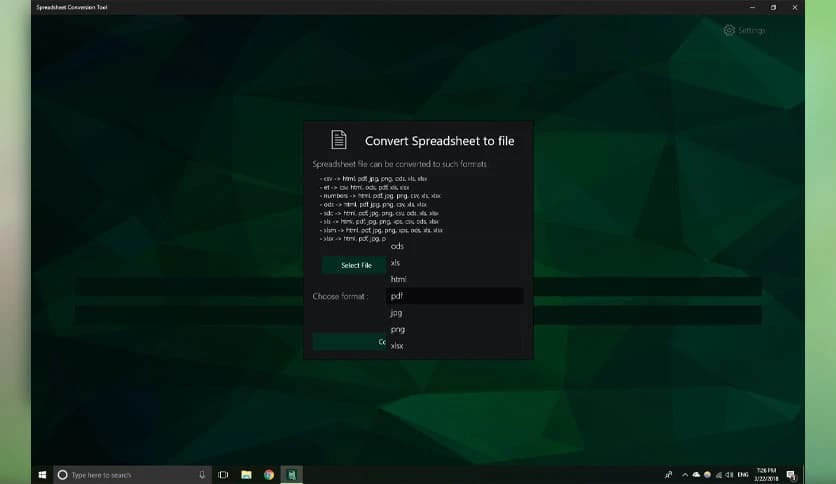Open the volume speaker tray icon

point(729,474)
